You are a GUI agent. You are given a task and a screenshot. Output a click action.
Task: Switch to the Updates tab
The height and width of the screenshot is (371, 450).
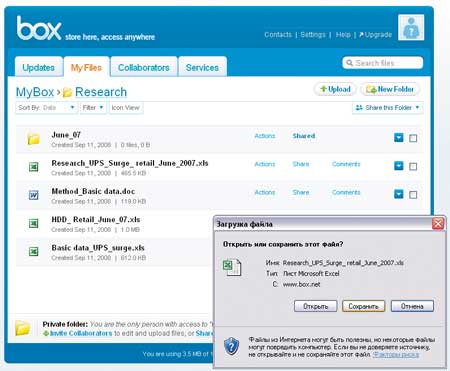click(x=38, y=67)
